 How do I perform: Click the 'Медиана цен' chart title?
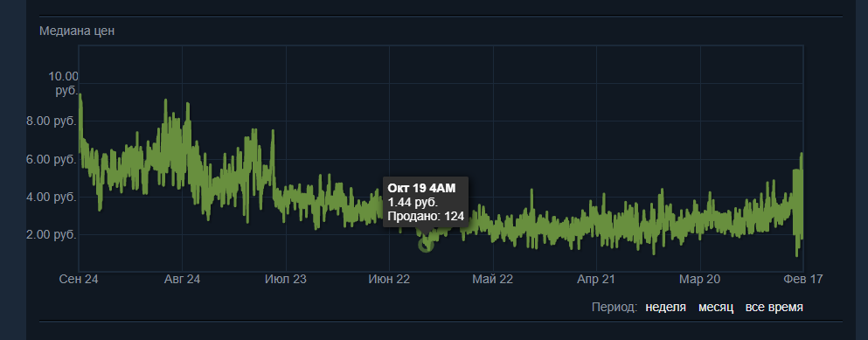coord(77,31)
